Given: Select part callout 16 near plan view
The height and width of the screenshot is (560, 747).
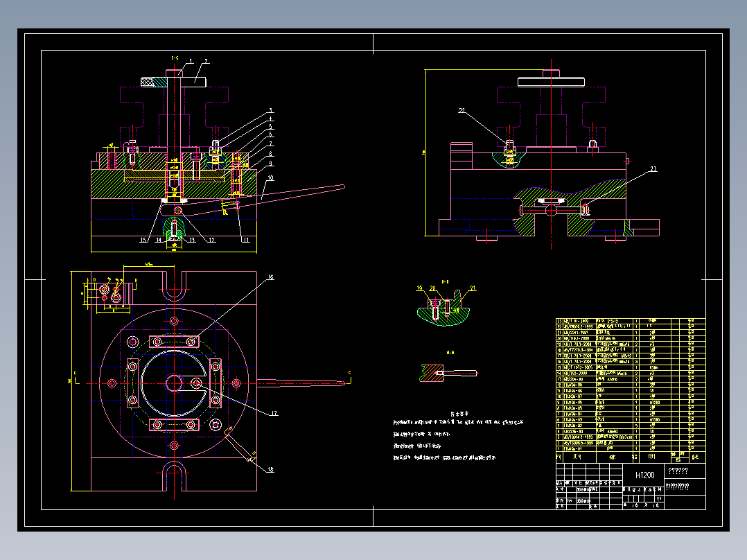Looking at the screenshot, I should tap(270, 277).
